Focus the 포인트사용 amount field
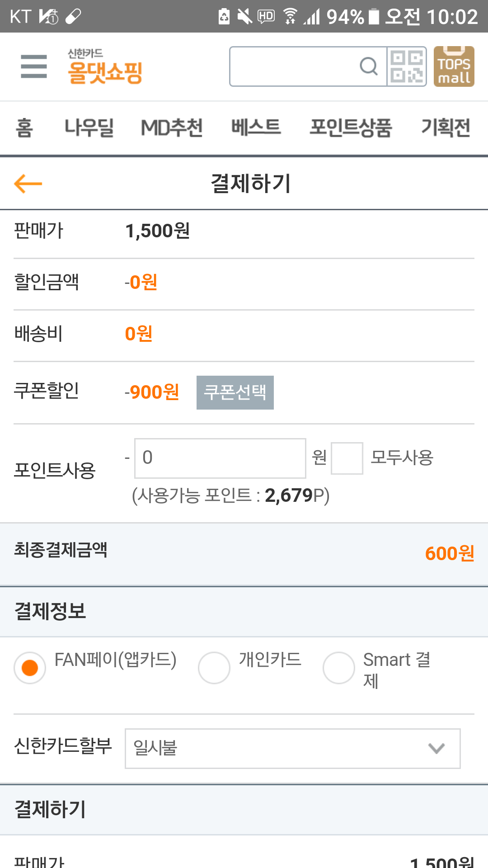This screenshot has width=488, height=868. click(x=220, y=458)
